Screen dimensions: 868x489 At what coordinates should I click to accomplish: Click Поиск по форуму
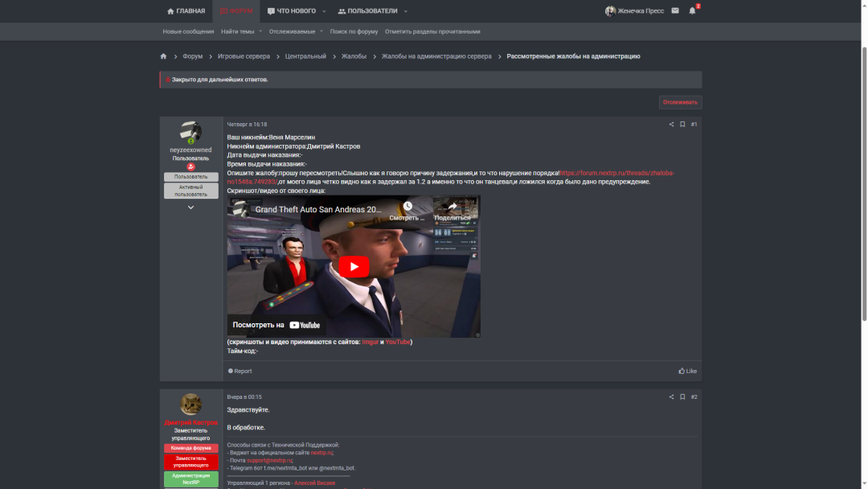click(x=354, y=31)
